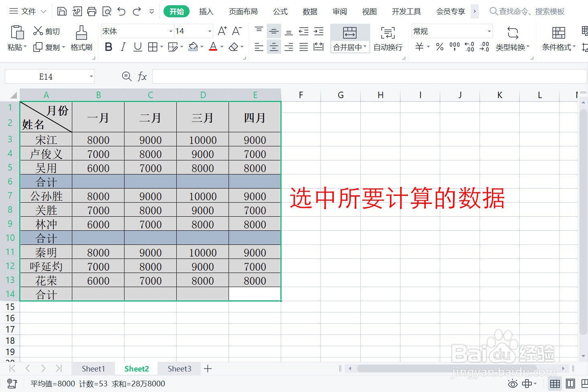Open the font name dropdown 宋体

[171, 31]
